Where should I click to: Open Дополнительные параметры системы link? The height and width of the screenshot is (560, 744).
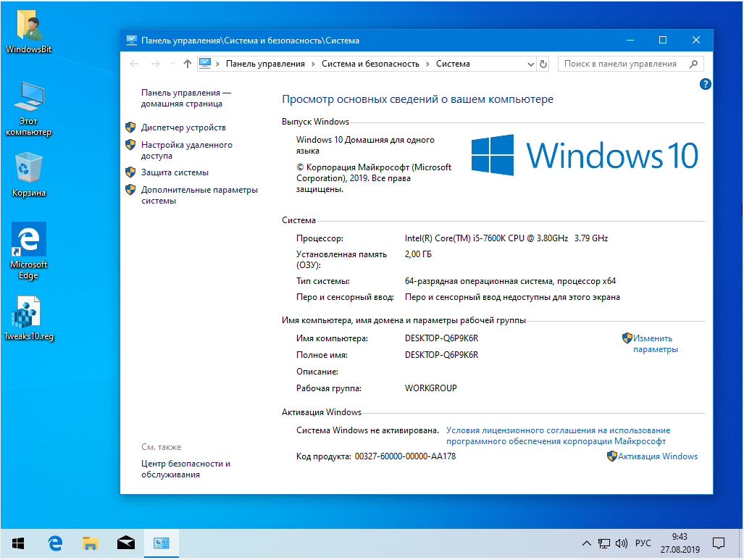(x=199, y=195)
